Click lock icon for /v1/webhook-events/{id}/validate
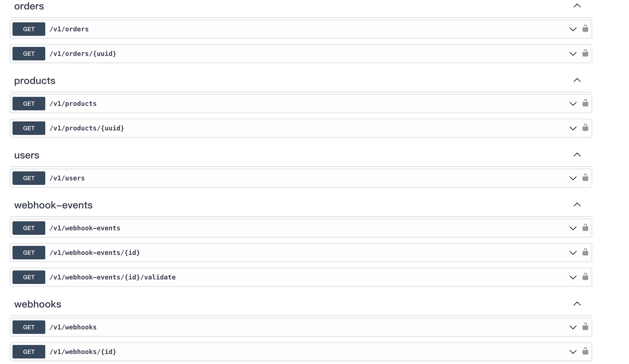Image resolution: width=629 pixels, height=364 pixels. (585, 277)
